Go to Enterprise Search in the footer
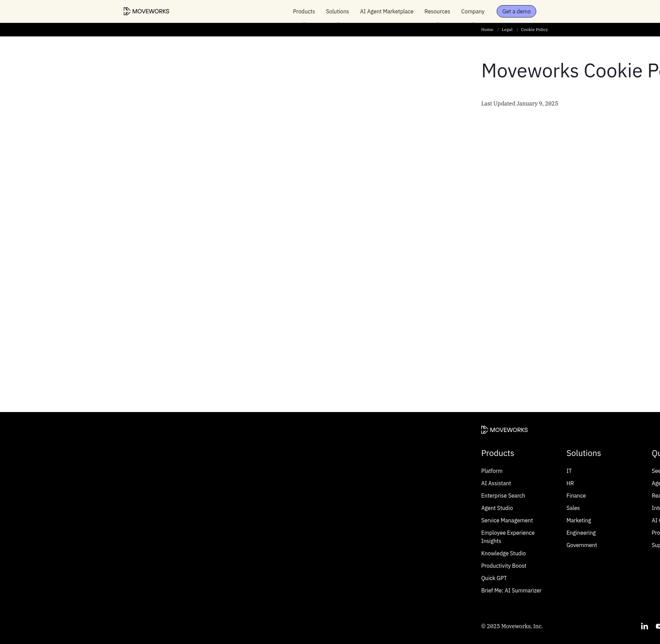Image resolution: width=660 pixels, height=644 pixels. [503, 496]
